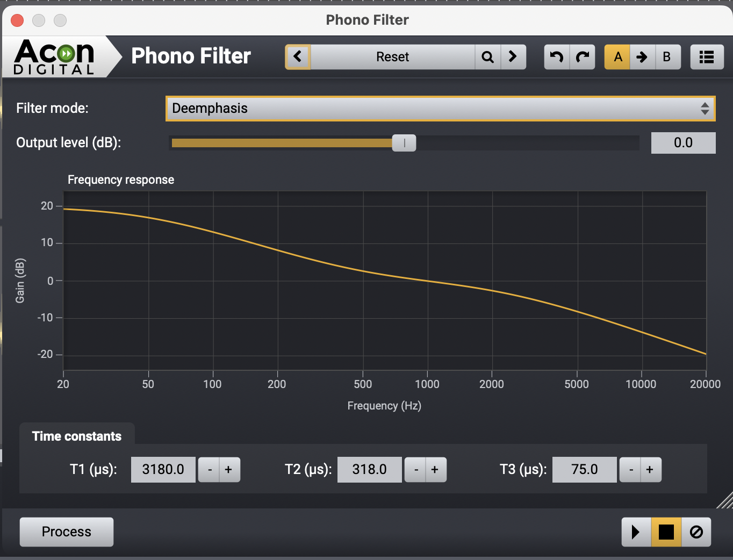
Task: Click the undo arrow icon
Action: 557,57
